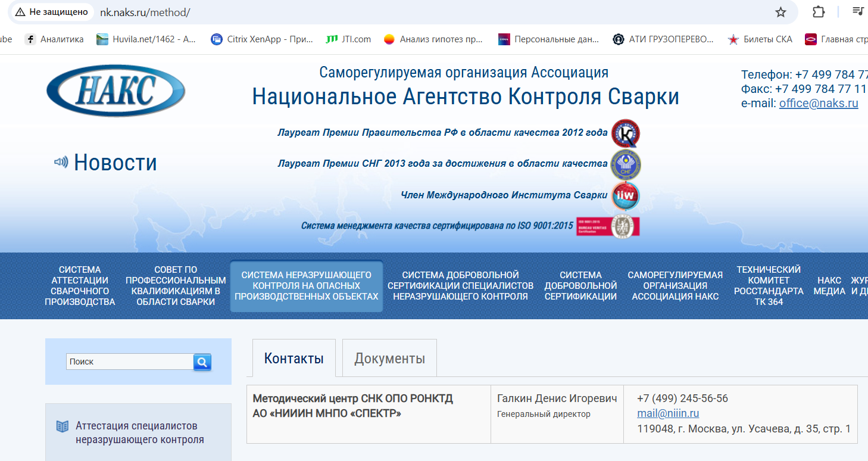
Task: Click the speaker icon beside Новости
Action: pos(61,162)
